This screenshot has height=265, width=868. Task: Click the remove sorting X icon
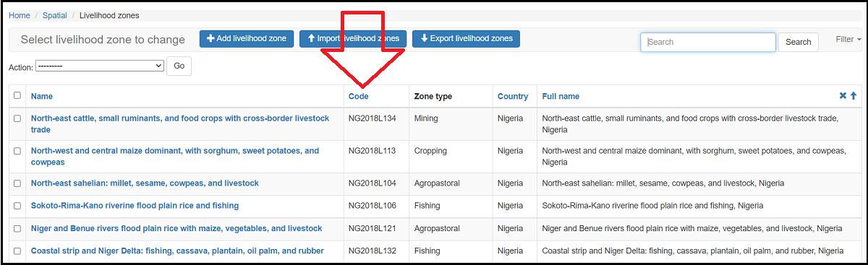click(843, 96)
